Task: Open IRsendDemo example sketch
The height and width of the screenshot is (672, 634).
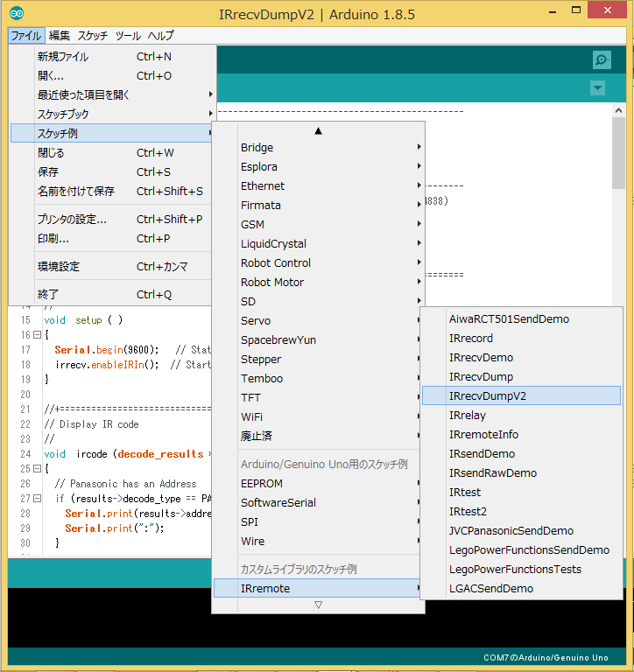Action: [x=521, y=454]
